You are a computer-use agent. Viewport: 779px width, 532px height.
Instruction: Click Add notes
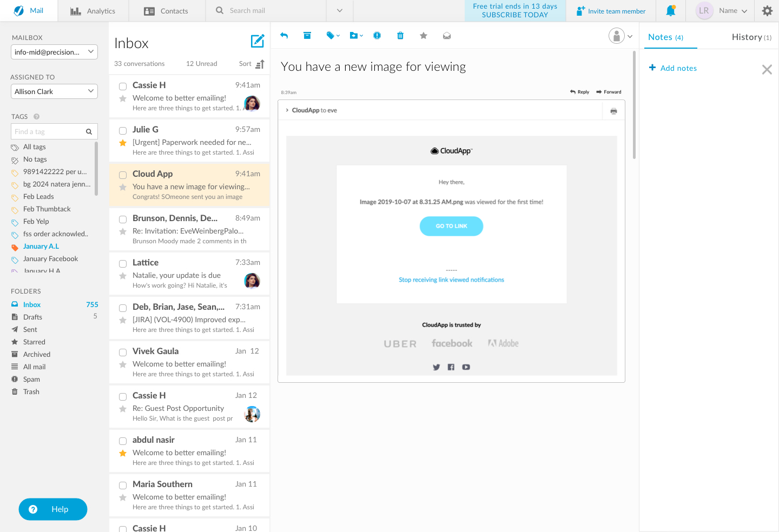pyautogui.click(x=673, y=68)
